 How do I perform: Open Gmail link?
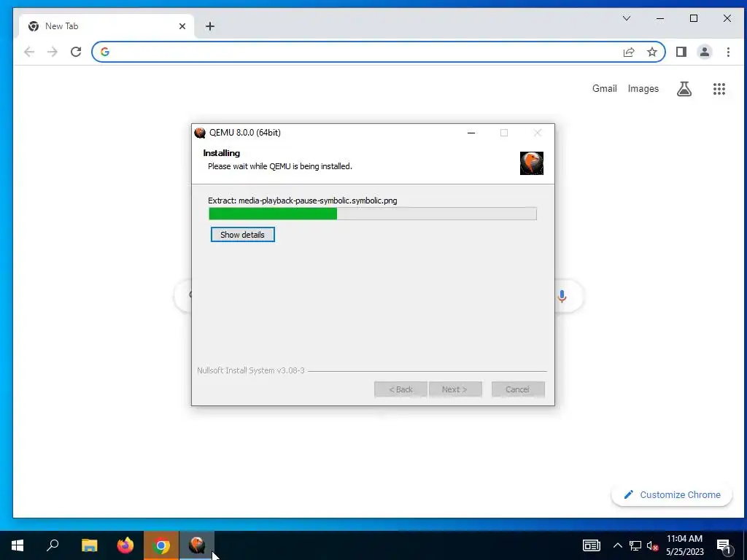click(605, 88)
